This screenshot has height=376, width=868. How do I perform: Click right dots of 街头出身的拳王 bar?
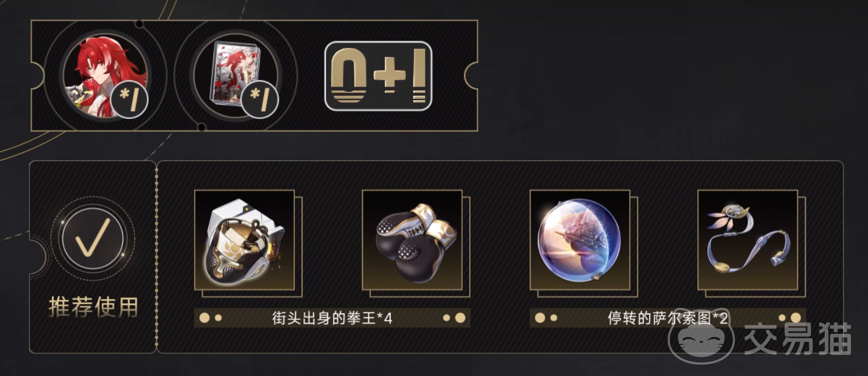pos(455,318)
